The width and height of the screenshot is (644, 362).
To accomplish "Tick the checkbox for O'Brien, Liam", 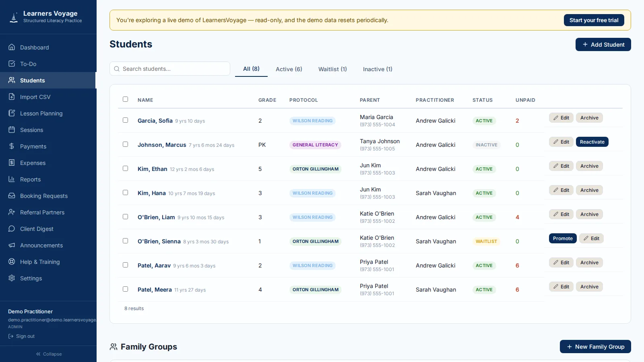I will (125, 216).
